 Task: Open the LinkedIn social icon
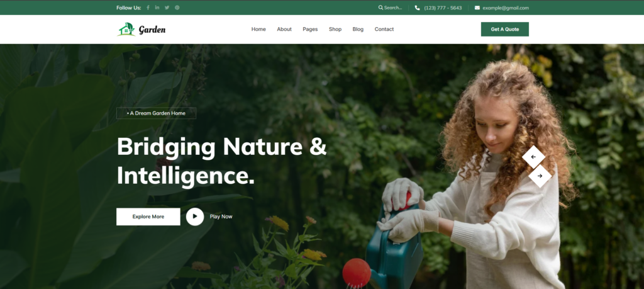pos(157,8)
